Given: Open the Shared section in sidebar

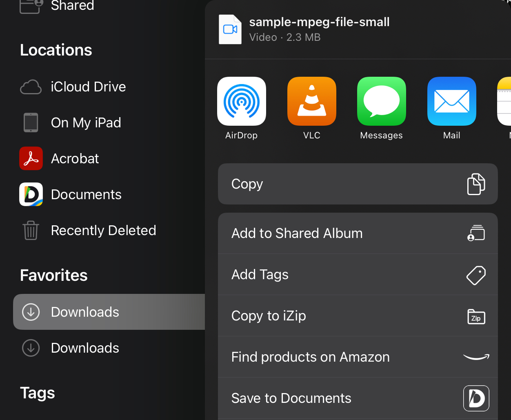Looking at the screenshot, I should pos(109,7).
